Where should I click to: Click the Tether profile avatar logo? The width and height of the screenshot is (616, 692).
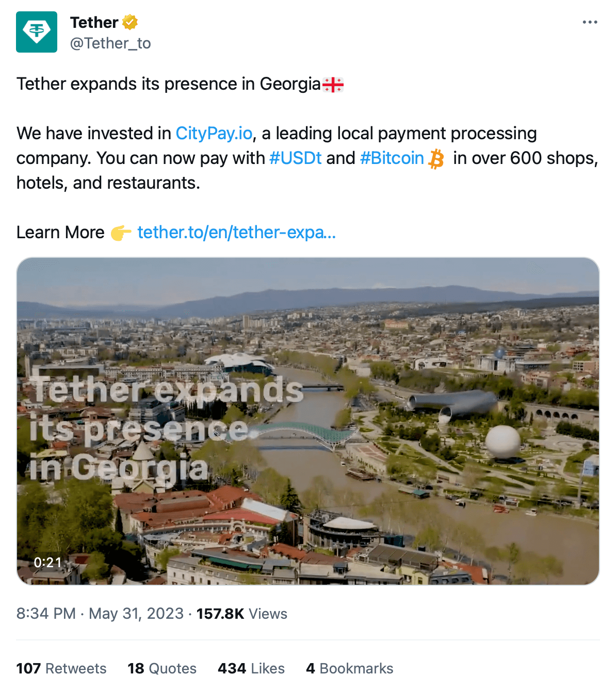pos(37,32)
